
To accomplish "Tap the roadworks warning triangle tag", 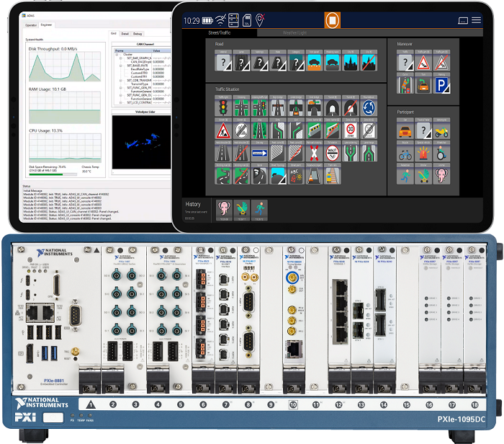I will coord(223,130).
